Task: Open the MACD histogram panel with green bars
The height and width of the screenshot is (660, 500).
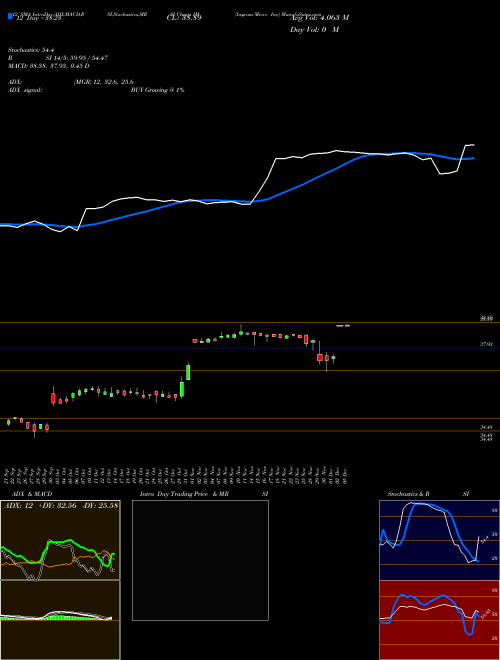Action: [60, 620]
